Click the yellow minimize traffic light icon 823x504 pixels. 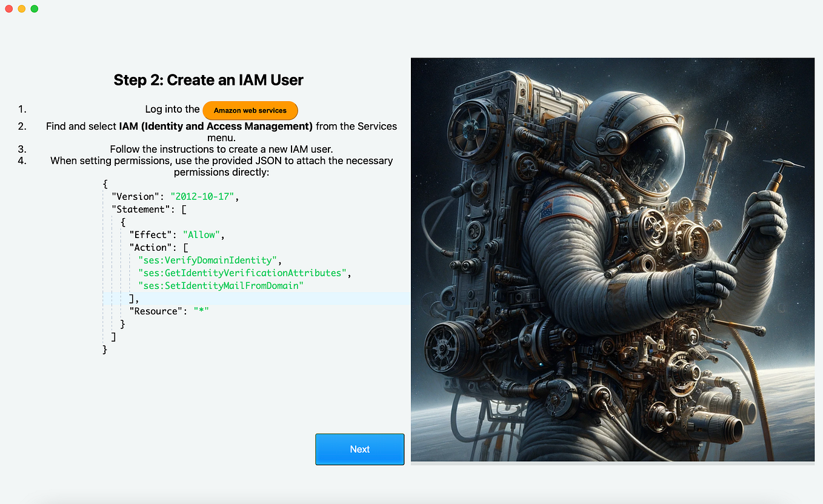point(22,8)
